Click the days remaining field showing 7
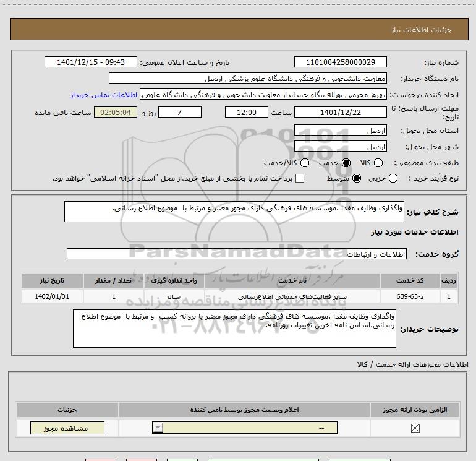The image size is (476, 461). pos(180,112)
